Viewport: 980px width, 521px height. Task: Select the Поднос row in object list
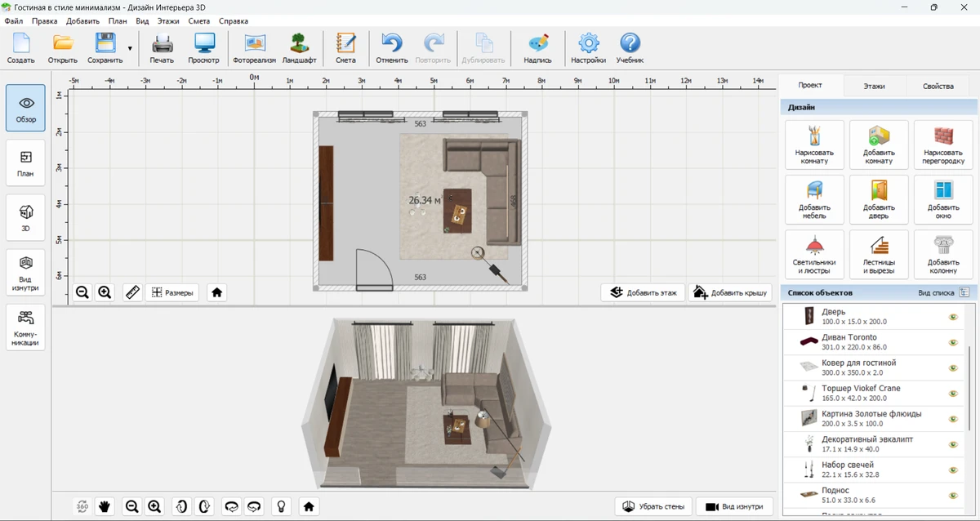[874, 495]
